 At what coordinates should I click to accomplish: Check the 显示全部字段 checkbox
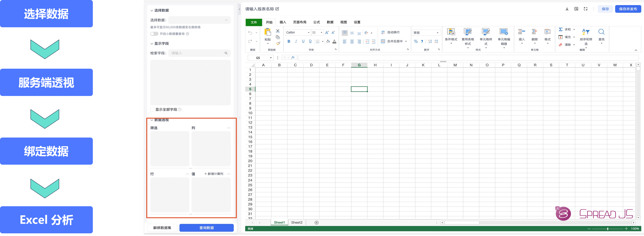click(152, 109)
